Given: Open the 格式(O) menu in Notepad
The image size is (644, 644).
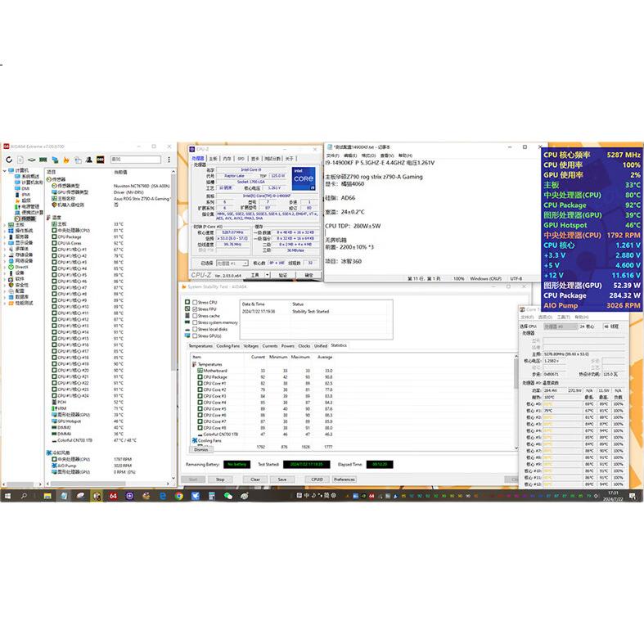Looking at the screenshot, I should coord(368,155).
